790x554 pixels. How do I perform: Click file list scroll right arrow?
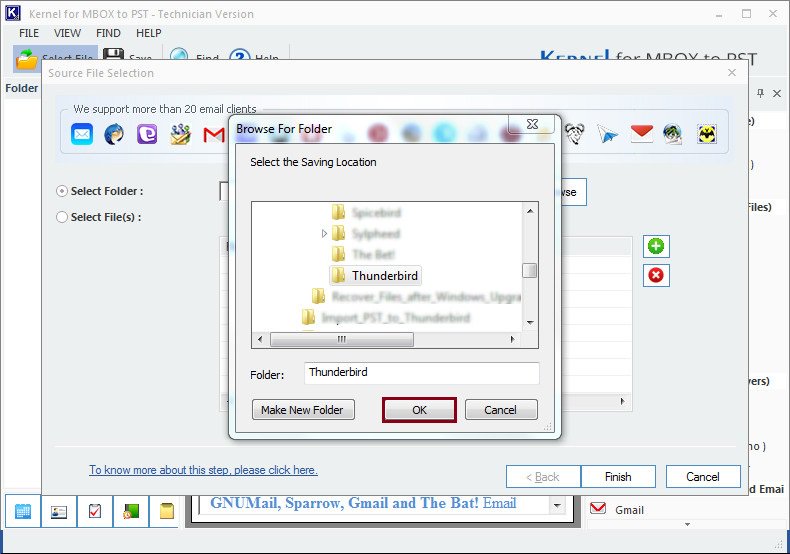tap(623, 401)
